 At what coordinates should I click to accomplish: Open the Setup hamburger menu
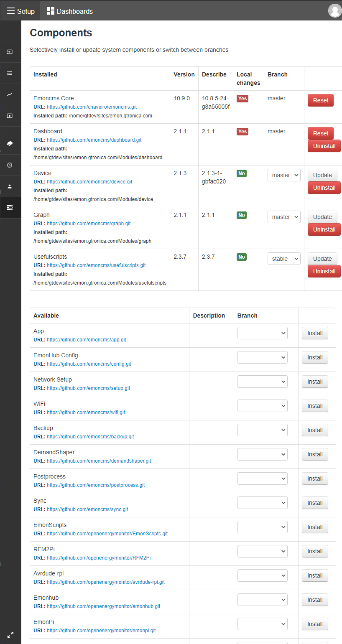pos(20,11)
